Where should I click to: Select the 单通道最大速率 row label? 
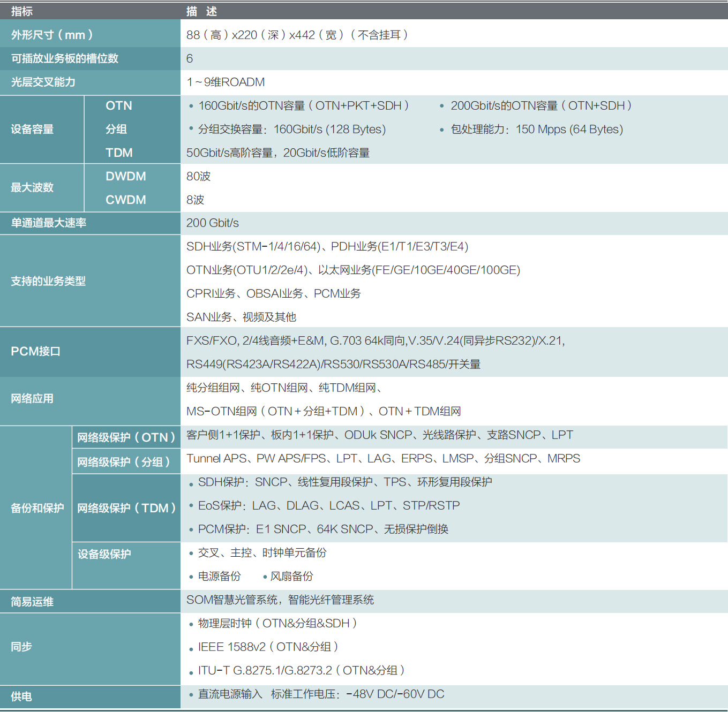pyautogui.click(x=49, y=223)
